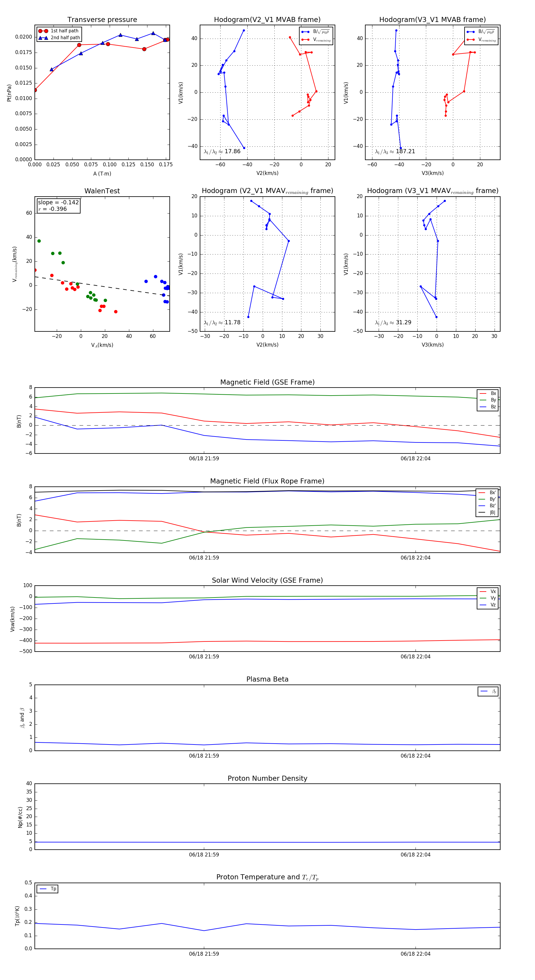The image size is (535, 980).
Task: Click 'Proton Number Density' plot title
Action: 267,778
